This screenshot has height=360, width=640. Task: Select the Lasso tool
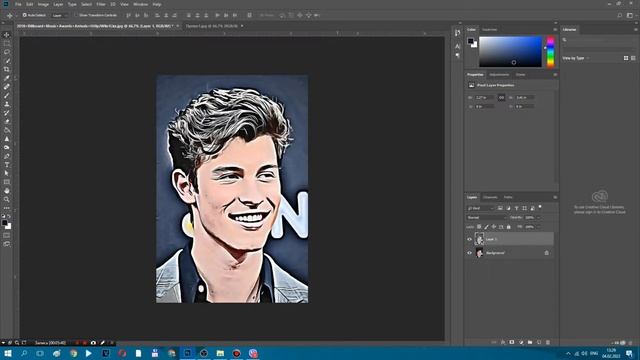7,52
